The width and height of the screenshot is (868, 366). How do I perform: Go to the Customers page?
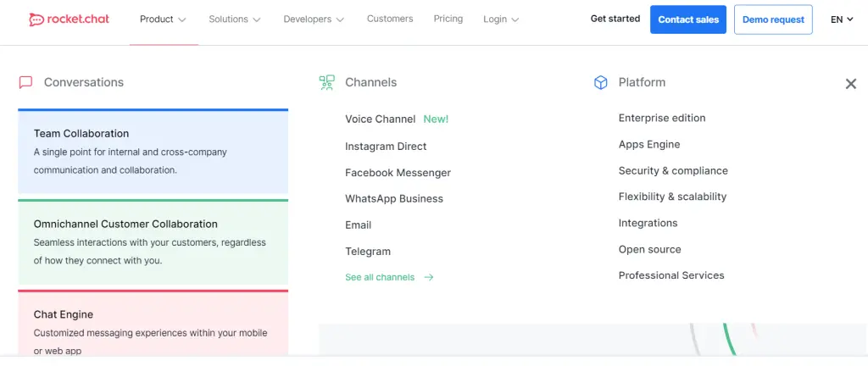click(390, 19)
